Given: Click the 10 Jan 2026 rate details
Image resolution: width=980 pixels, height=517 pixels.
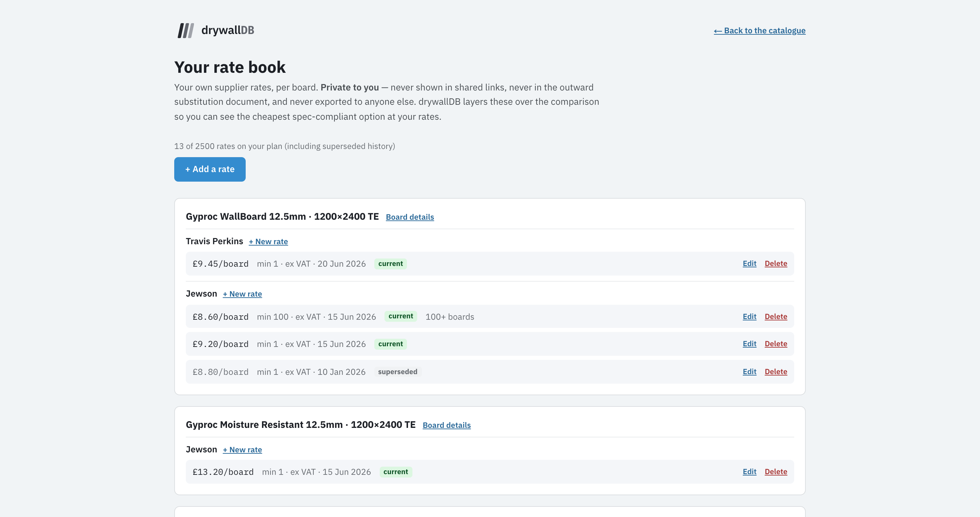Looking at the screenshot, I should 311,372.
